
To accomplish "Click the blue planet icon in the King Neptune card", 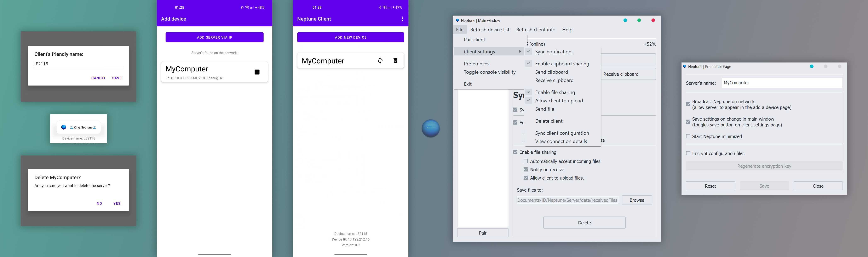I will click(x=64, y=127).
